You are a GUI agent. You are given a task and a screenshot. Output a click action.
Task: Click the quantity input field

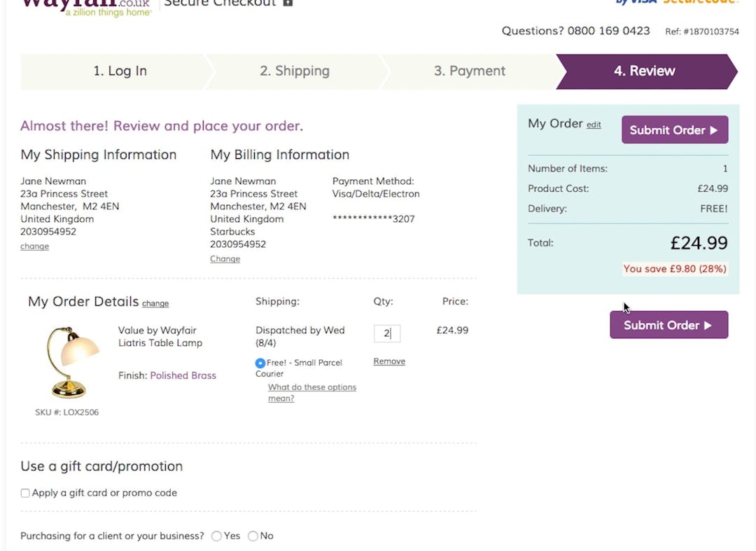point(387,333)
